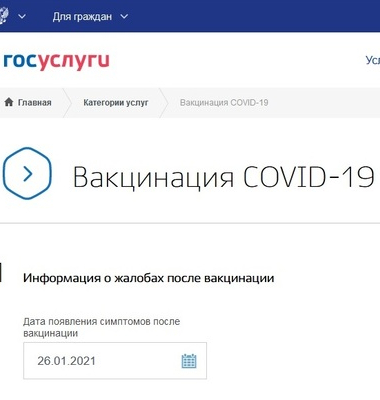Open the 'Категории услуг' breadcrumb

click(116, 102)
